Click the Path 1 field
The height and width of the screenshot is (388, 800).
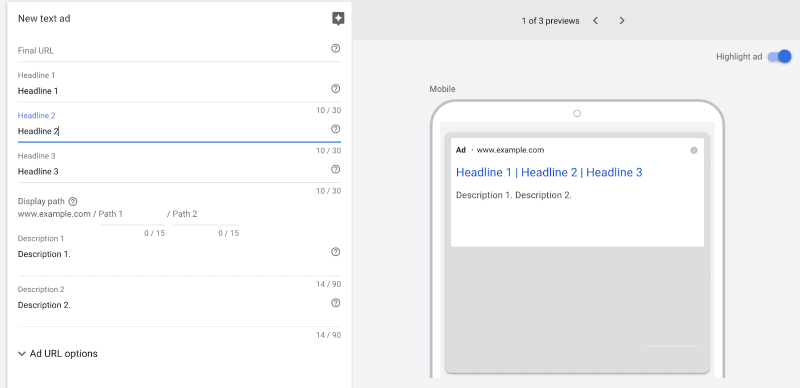click(x=132, y=214)
